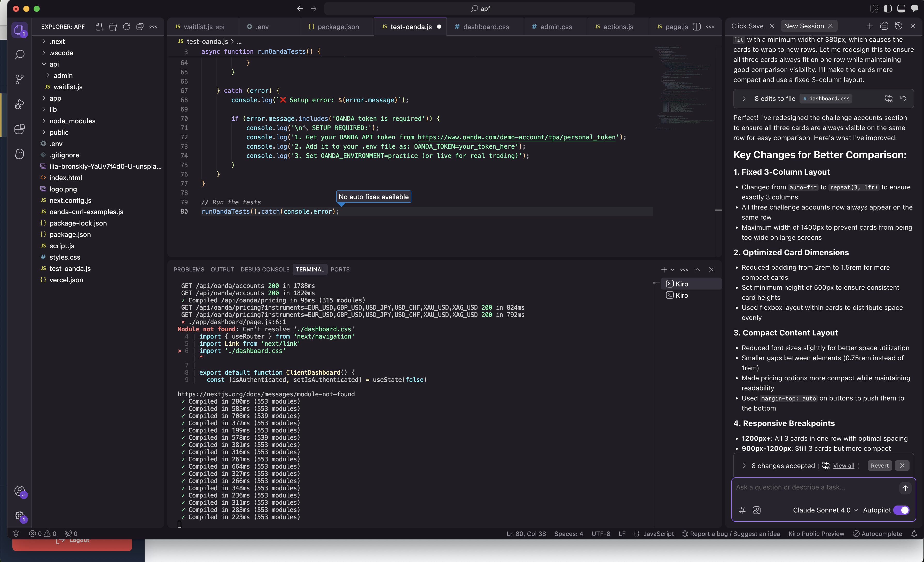The width and height of the screenshot is (924, 562).
Task: Toggle the bottom panel layout button
Action: pos(901,8)
